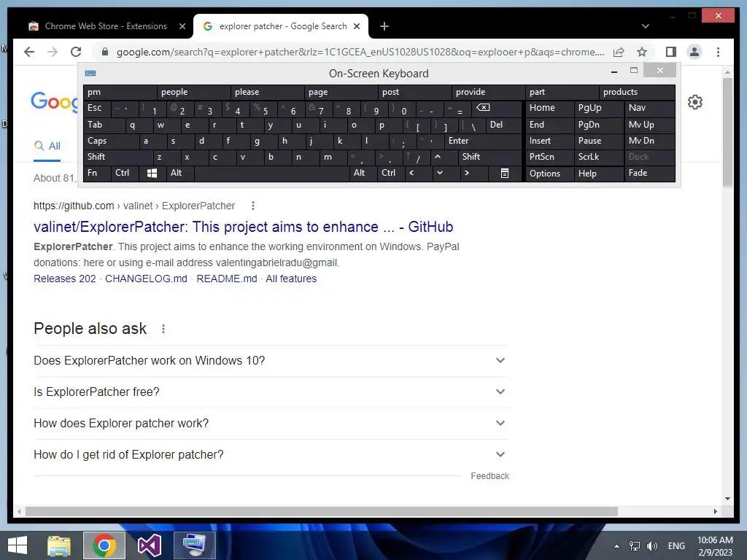
Task: Open the All features sitelink
Action: click(291, 279)
